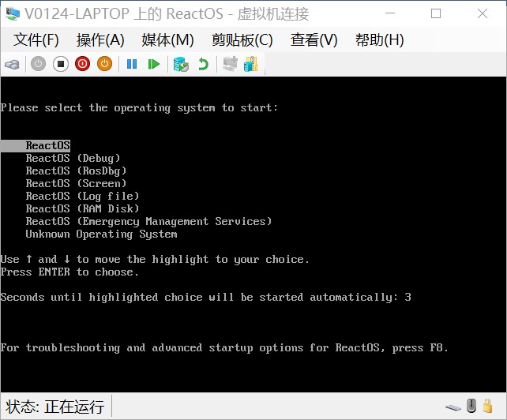Viewport: 507px width, 420px height.
Task: Click the Ctrl+Alt+Del toolbar icon
Action: coord(13,64)
